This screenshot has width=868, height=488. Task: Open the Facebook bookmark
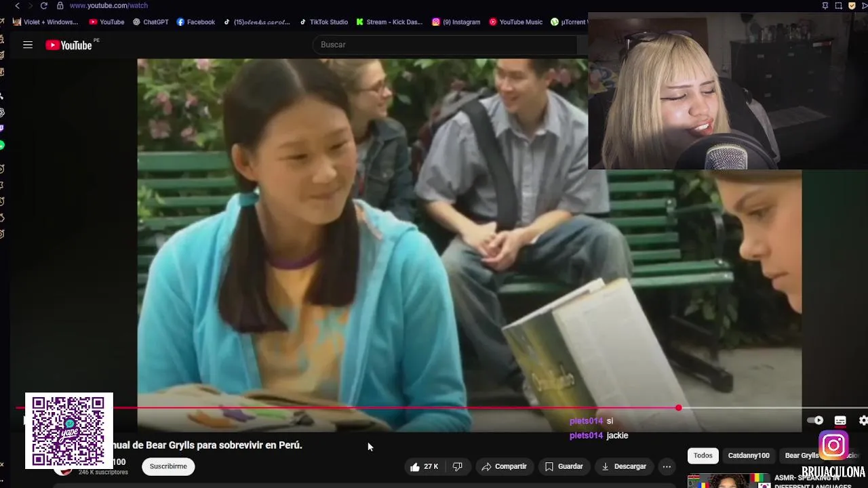195,22
